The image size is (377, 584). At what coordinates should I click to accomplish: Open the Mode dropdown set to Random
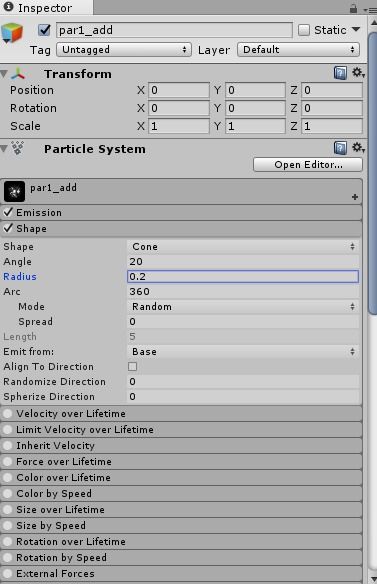243,307
